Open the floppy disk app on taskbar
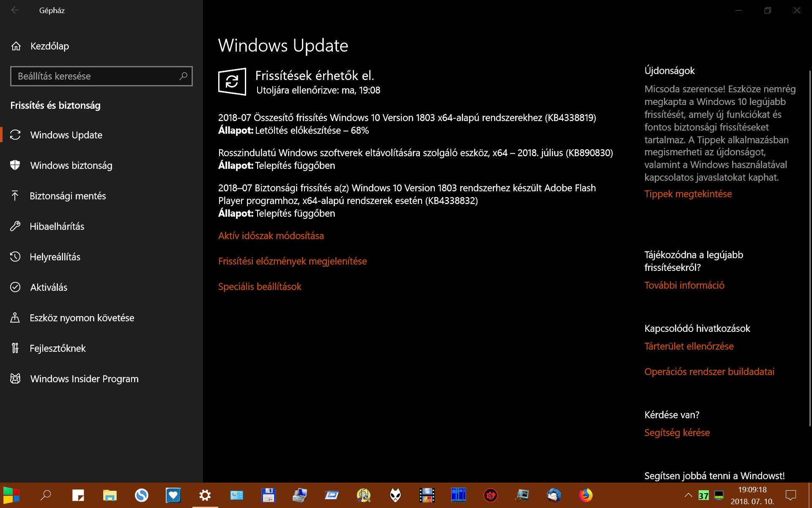The width and height of the screenshot is (812, 508). click(x=269, y=495)
